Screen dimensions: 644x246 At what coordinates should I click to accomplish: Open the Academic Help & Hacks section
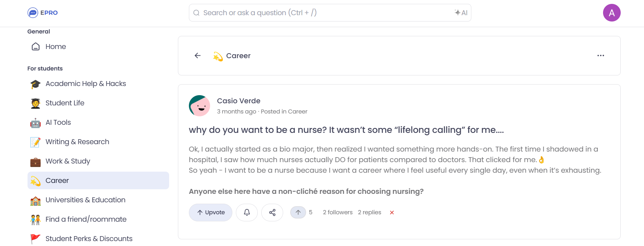click(x=86, y=84)
